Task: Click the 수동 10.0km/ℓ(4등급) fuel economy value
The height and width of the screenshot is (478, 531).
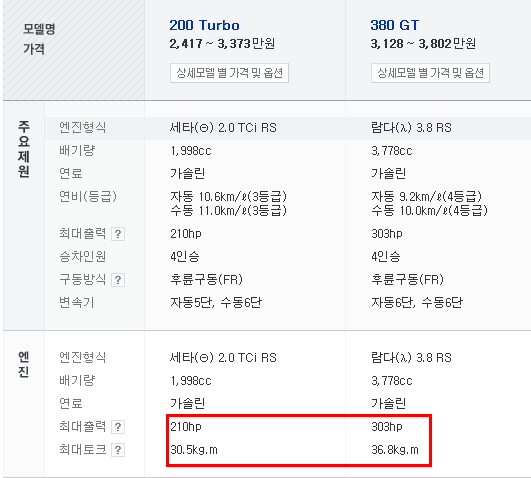Action: pos(429,211)
